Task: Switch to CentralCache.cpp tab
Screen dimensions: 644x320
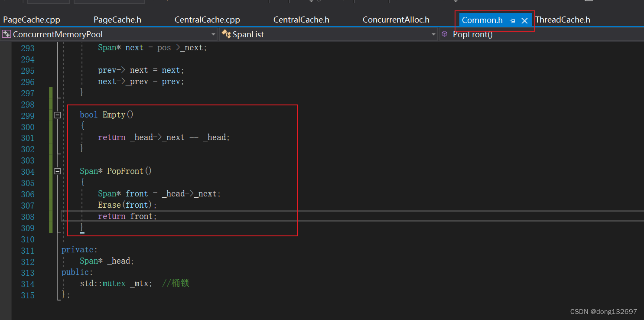Action: (207, 20)
